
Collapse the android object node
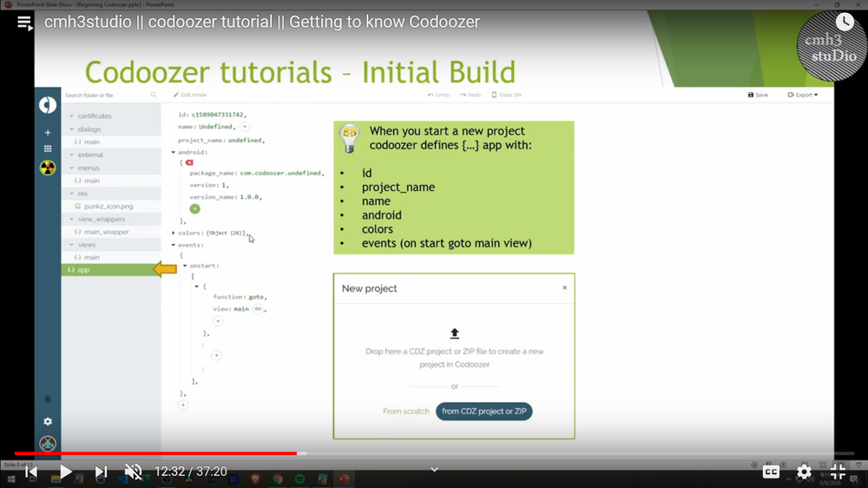pos(174,152)
